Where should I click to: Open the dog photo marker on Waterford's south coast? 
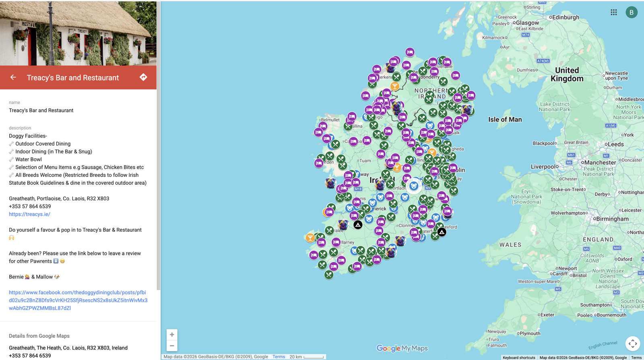[400, 241]
